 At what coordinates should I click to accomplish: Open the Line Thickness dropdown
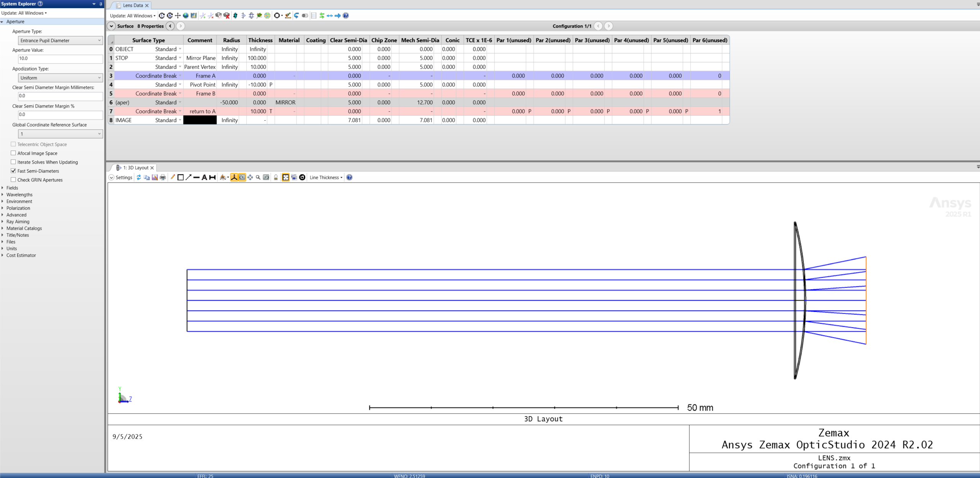[326, 177]
